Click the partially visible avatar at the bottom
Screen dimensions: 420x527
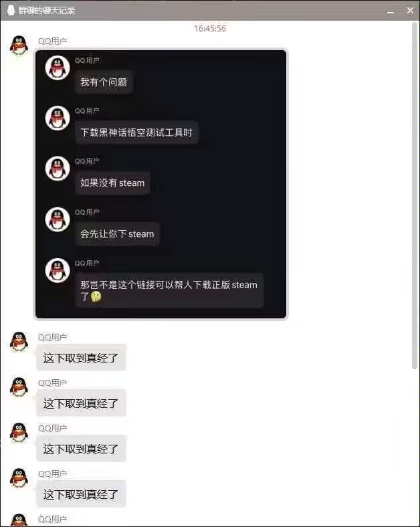19,520
